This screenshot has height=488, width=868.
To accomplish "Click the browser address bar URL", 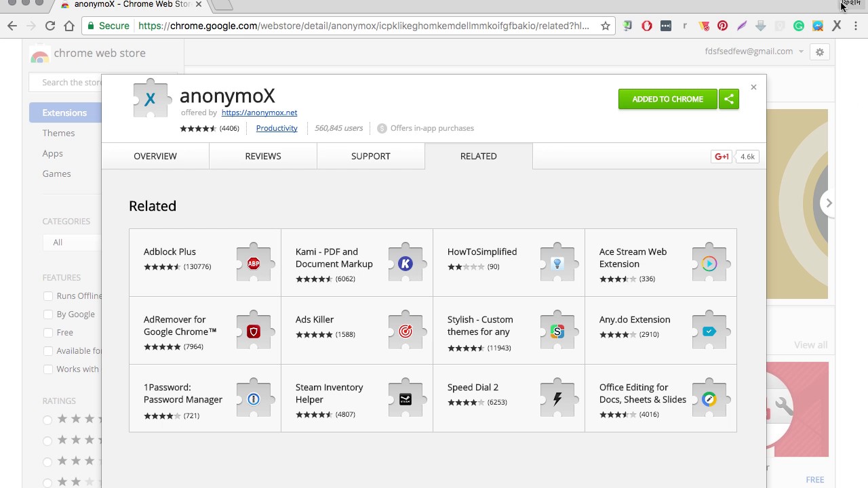I will click(x=363, y=26).
